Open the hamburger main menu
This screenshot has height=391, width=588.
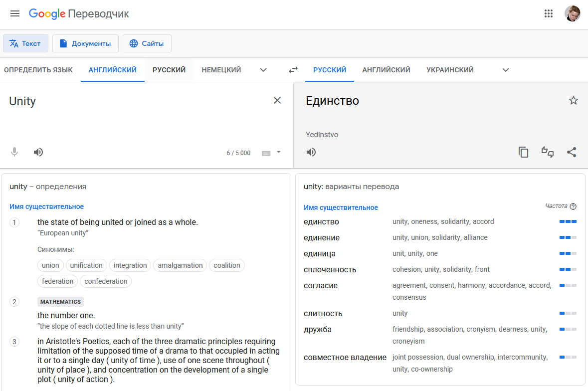[15, 14]
